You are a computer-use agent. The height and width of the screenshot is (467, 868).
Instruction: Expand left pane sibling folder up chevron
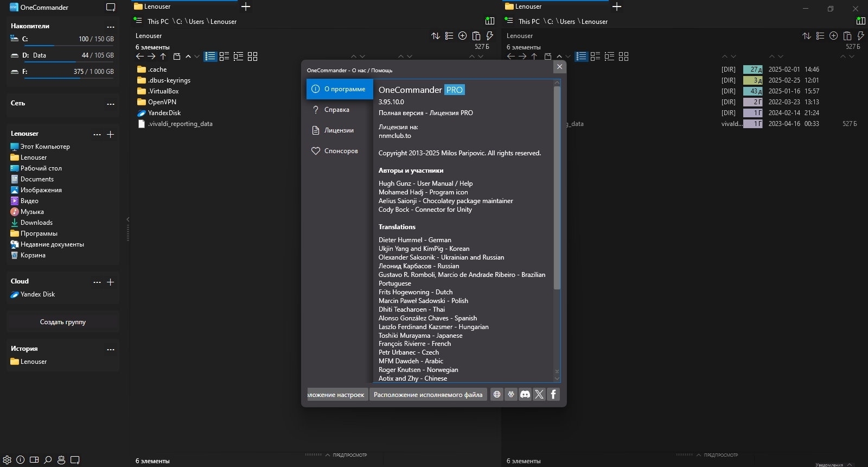coord(188,56)
